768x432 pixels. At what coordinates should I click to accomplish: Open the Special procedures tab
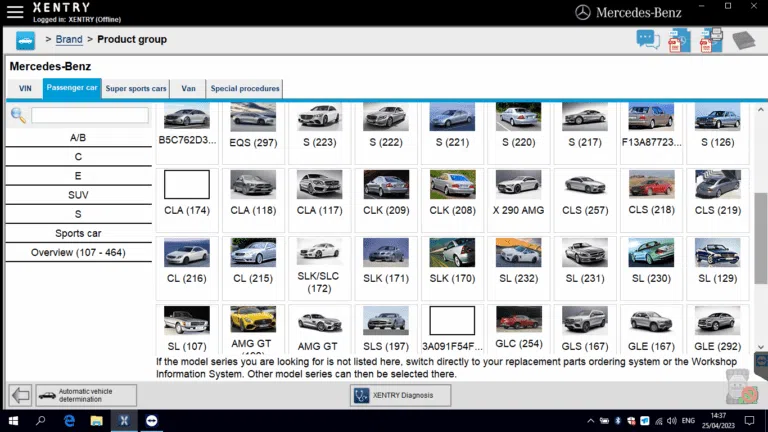point(245,89)
